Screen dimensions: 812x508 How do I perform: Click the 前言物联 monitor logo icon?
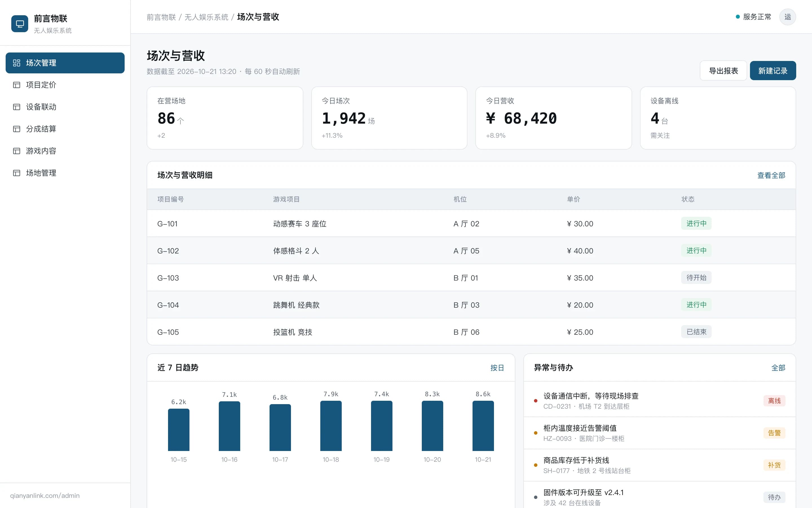[x=20, y=24]
